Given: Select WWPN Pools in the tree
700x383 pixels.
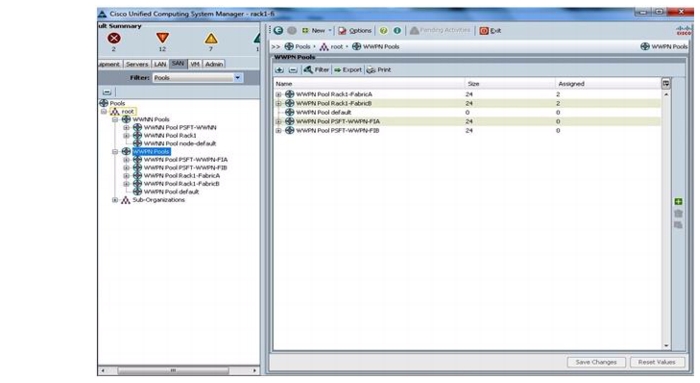Looking at the screenshot, I should [x=151, y=152].
